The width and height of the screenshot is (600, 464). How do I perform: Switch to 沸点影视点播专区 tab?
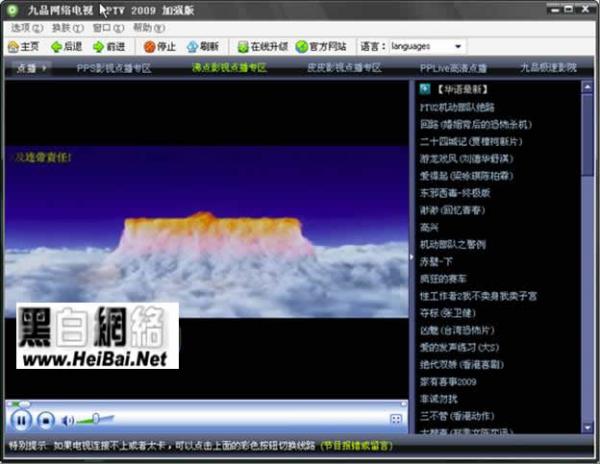pos(229,68)
